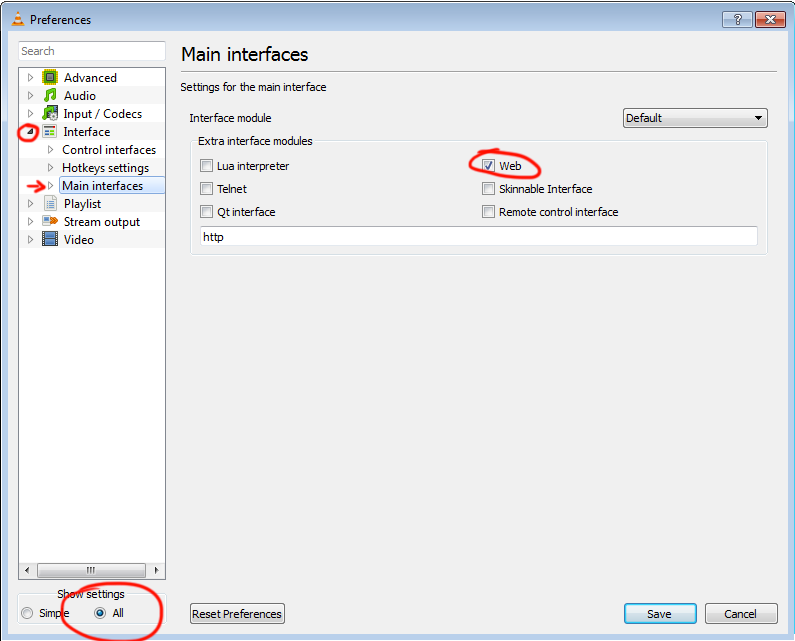Select the Simple settings radio button
Viewport: 795px width, 641px height.
[27, 613]
